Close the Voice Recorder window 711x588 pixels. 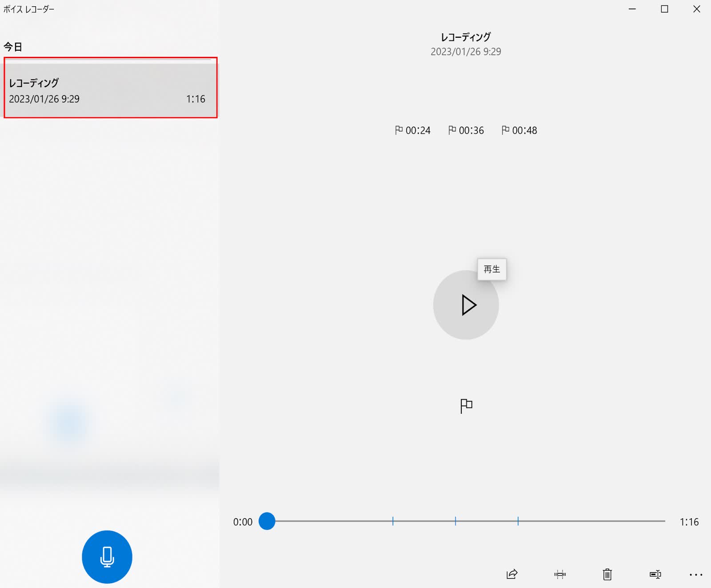[696, 9]
